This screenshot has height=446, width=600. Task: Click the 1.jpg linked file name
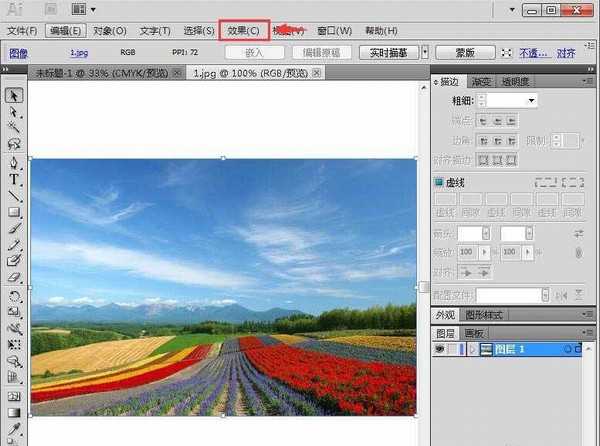tap(78, 53)
